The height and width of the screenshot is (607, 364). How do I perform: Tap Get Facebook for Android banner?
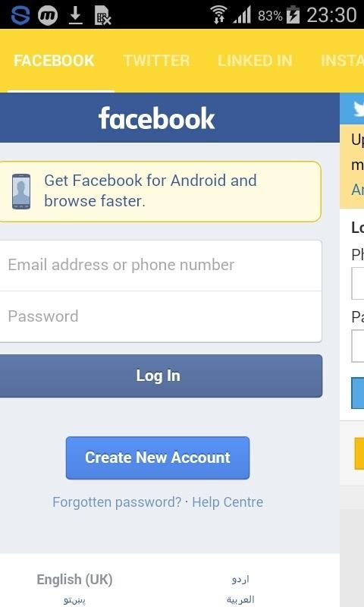pos(160,192)
